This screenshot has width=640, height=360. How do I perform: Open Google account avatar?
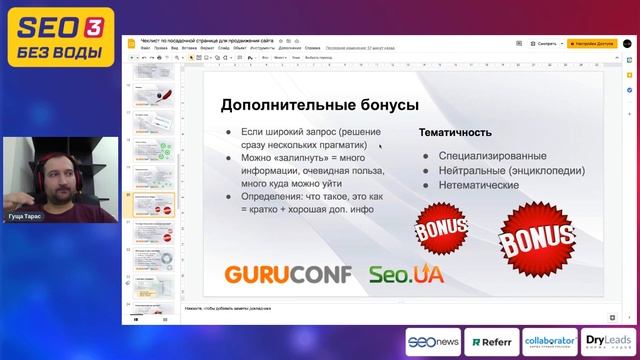tap(627, 44)
